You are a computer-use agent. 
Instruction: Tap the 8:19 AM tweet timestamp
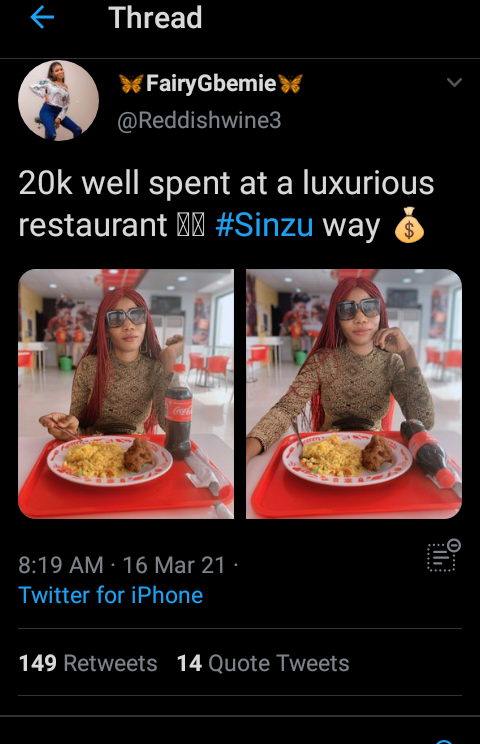pyautogui.click(x=61, y=565)
